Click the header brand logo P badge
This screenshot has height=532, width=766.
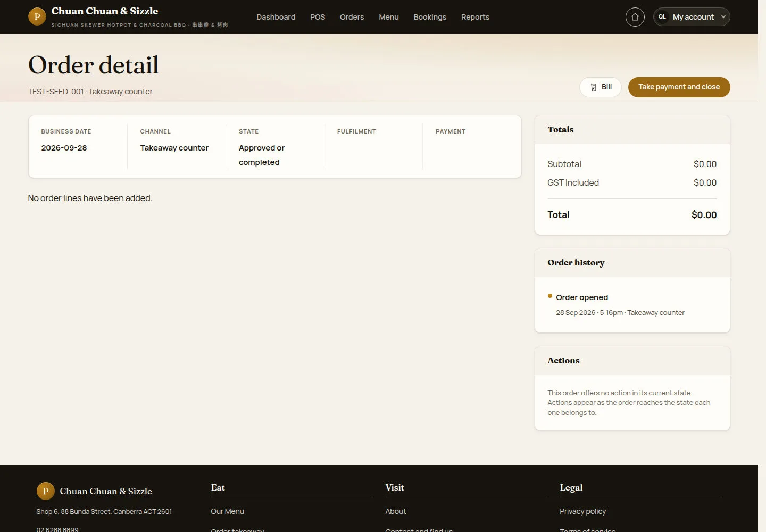pos(37,16)
